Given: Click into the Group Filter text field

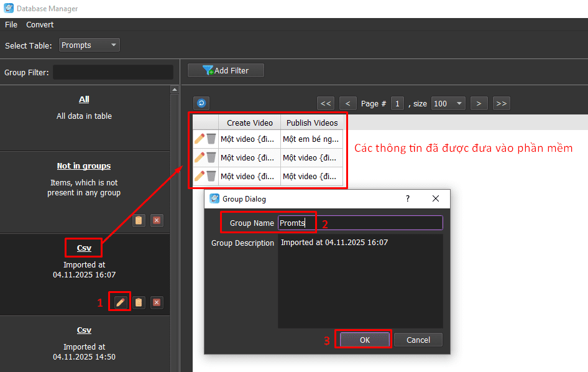Looking at the screenshot, I should click(113, 72).
